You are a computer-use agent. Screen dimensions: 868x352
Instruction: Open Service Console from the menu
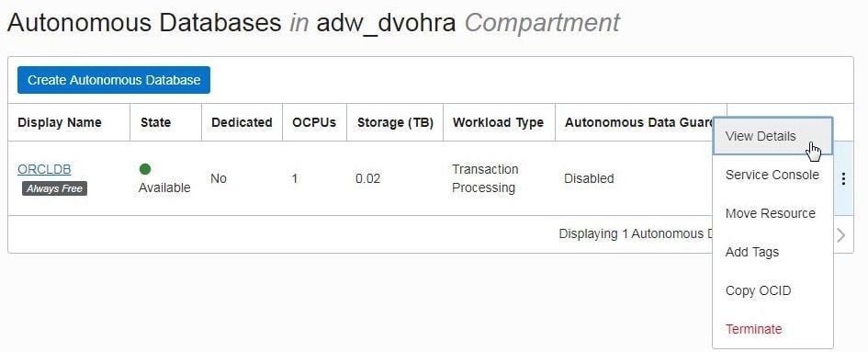pyautogui.click(x=772, y=175)
